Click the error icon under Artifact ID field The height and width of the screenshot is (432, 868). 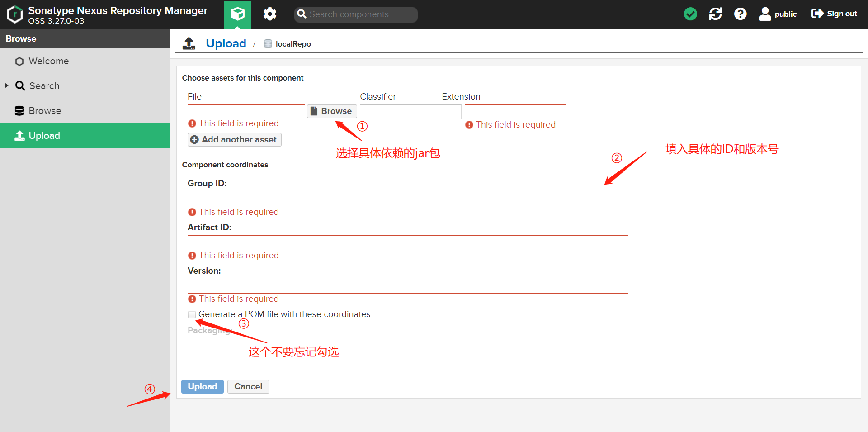pyautogui.click(x=192, y=256)
